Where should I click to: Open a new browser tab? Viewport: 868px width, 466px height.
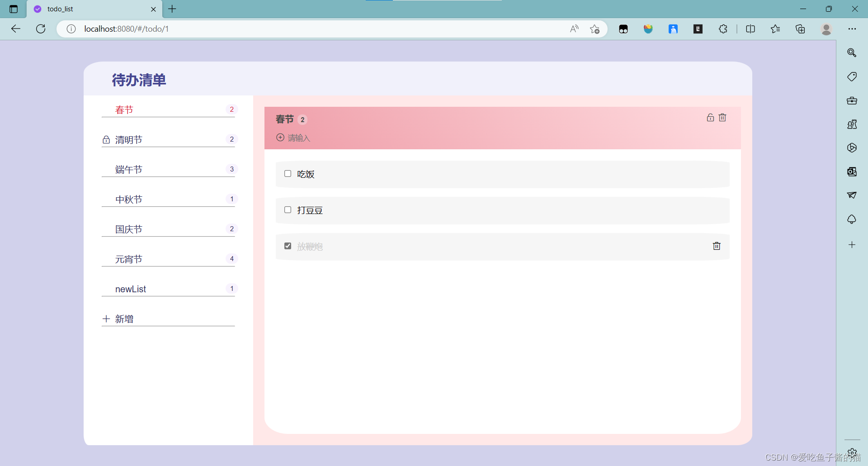point(172,9)
